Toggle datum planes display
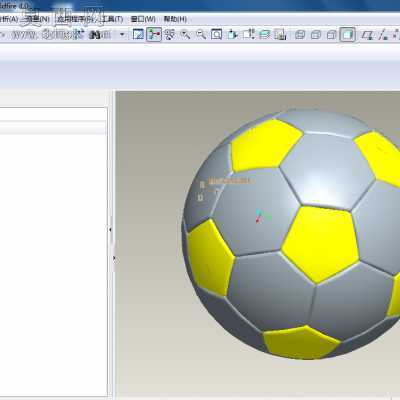The width and height of the screenshot is (400, 400). (x=368, y=35)
